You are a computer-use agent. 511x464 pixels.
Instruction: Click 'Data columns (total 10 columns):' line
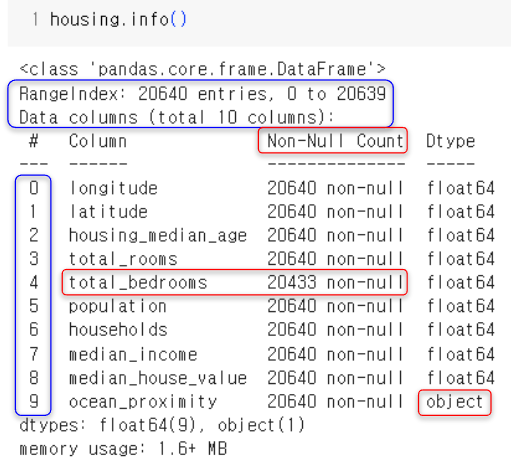tap(176, 117)
